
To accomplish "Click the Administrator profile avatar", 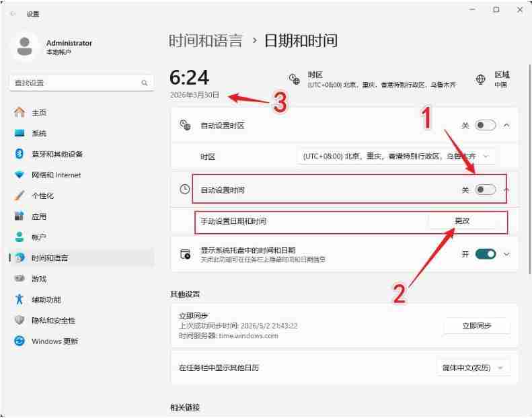I will point(24,47).
